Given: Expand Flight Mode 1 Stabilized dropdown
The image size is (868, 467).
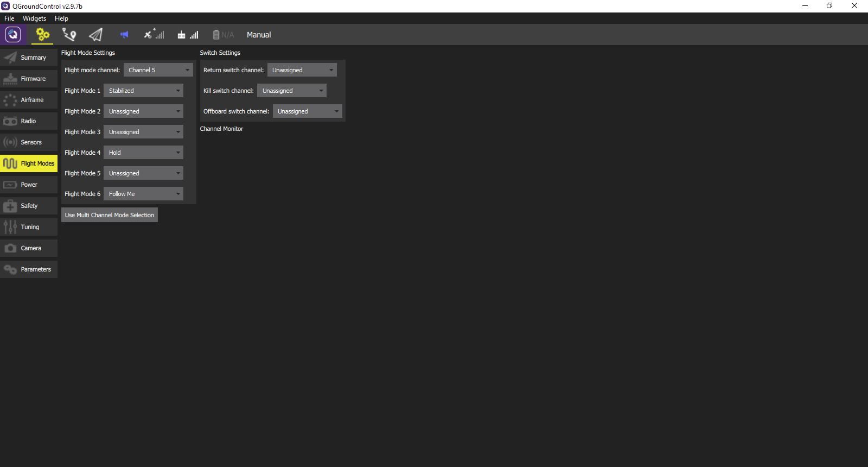Looking at the screenshot, I should 143,91.
